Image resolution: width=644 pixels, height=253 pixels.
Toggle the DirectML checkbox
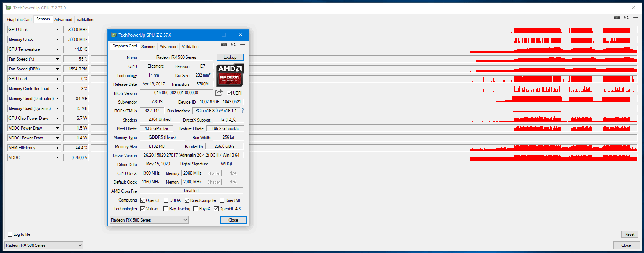tap(222, 200)
